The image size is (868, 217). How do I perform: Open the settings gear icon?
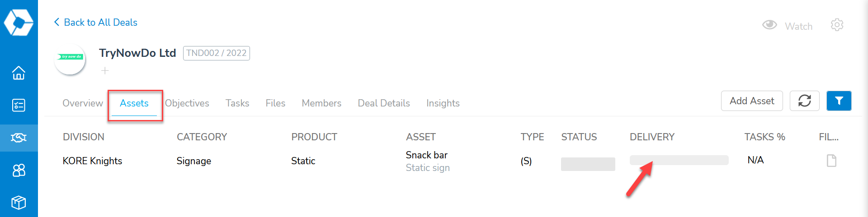pos(837,25)
